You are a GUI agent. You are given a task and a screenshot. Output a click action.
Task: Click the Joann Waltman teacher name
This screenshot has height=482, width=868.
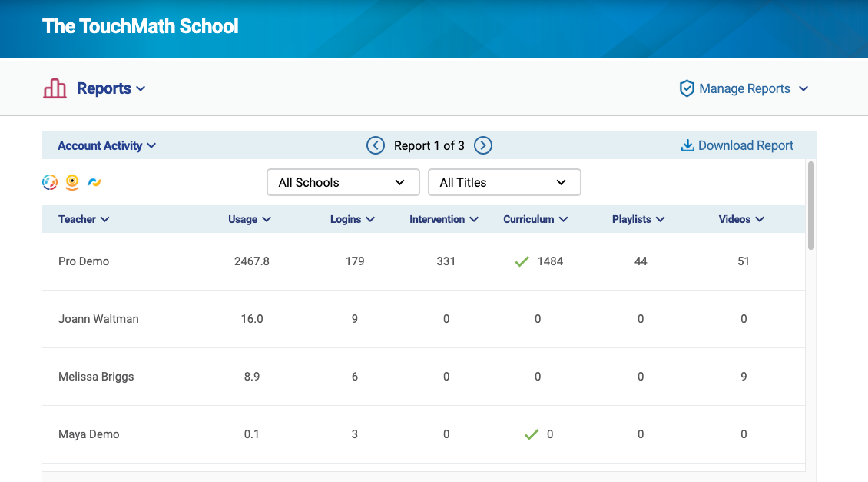98,319
